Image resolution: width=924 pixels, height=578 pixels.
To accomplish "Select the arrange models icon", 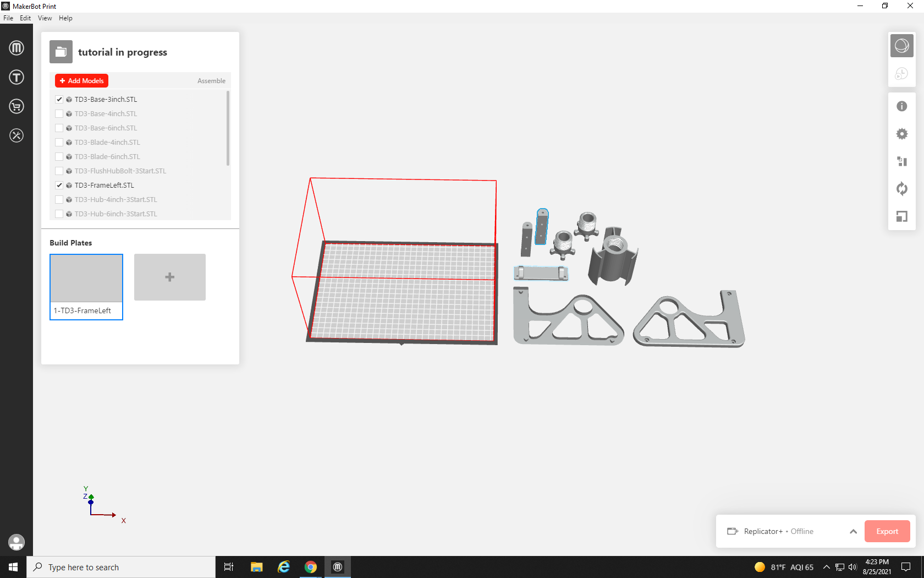I will [902, 161].
